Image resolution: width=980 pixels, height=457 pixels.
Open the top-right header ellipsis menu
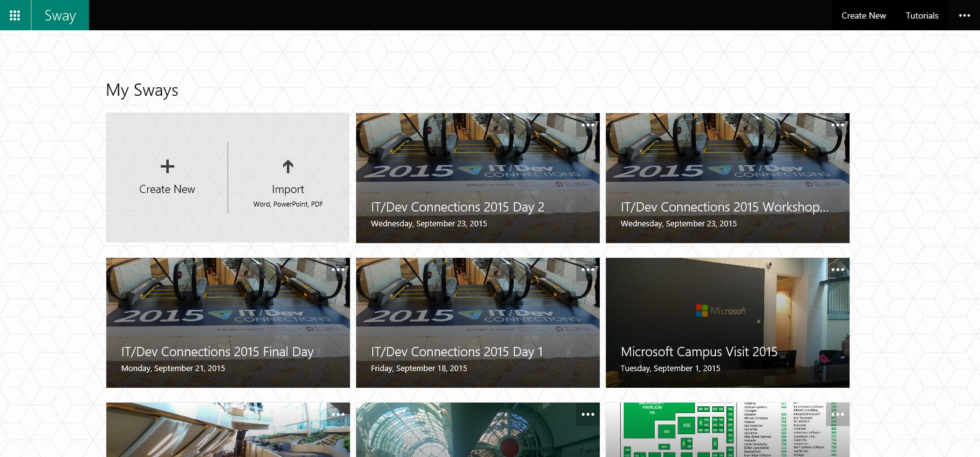pyautogui.click(x=964, y=15)
